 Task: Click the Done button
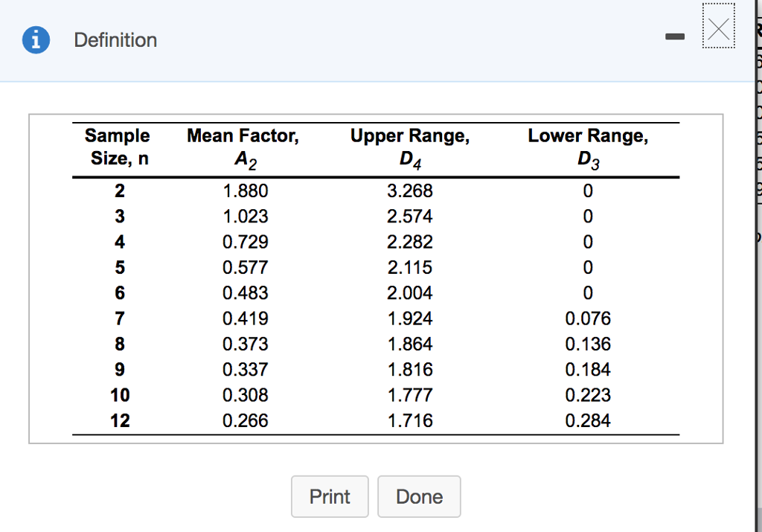[419, 496]
